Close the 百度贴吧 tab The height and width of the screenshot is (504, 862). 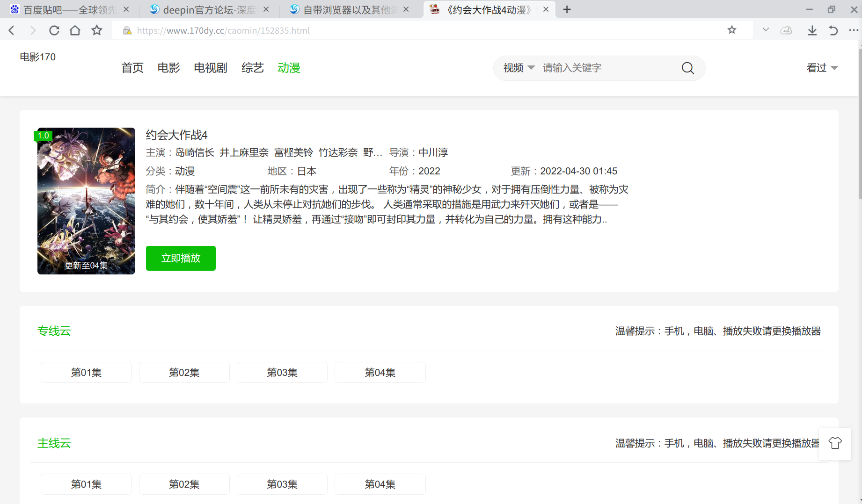[x=126, y=9]
